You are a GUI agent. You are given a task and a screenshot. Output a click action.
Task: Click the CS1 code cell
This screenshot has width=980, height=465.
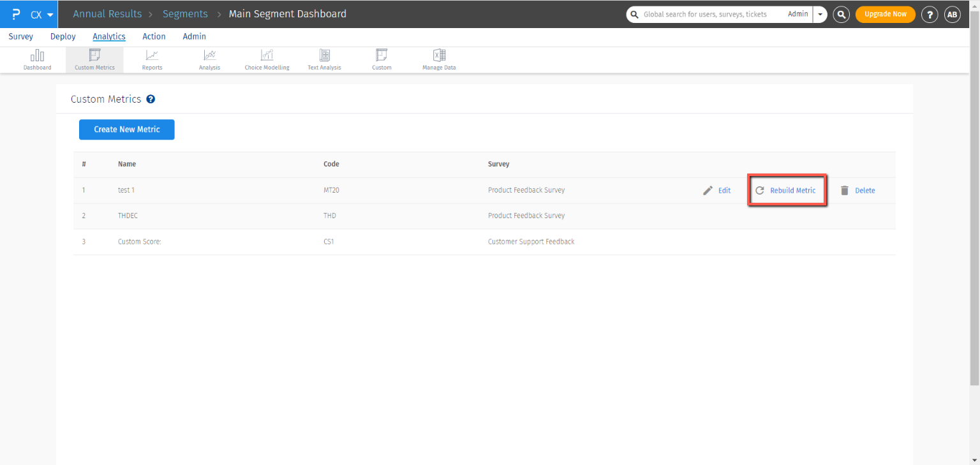point(329,242)
